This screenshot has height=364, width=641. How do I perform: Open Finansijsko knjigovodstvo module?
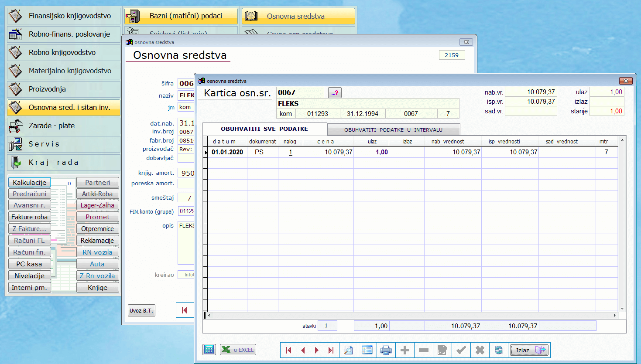coord(64,16)
